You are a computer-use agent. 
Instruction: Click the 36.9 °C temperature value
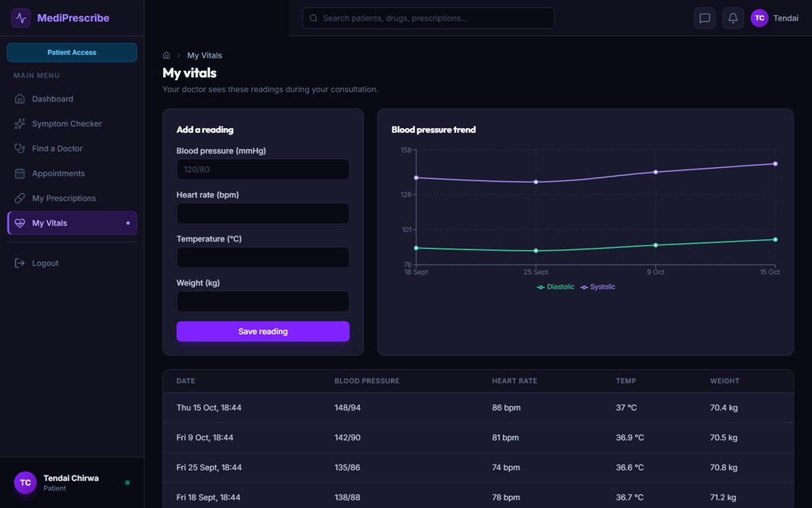(630, 438)
